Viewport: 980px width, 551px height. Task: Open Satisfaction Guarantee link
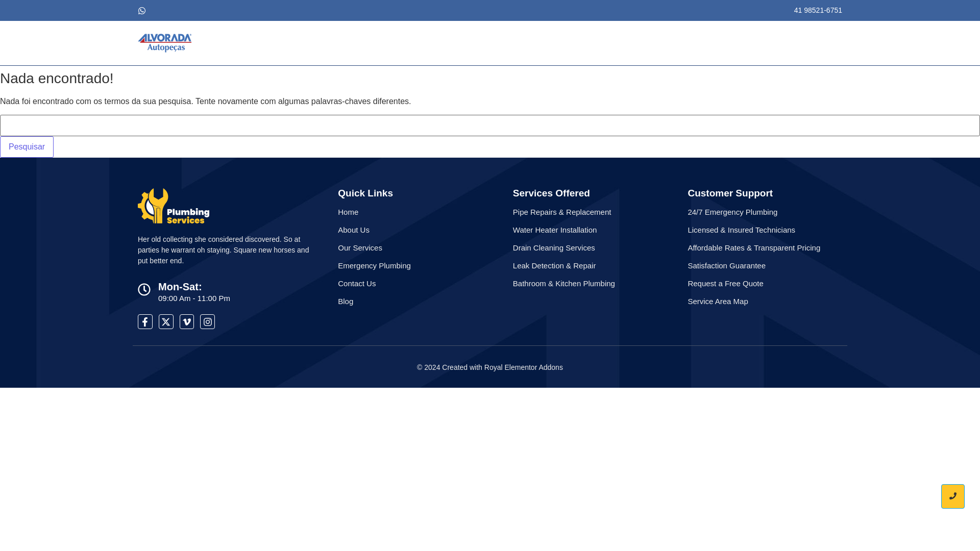pyautogui.click(x=726, y=266)
